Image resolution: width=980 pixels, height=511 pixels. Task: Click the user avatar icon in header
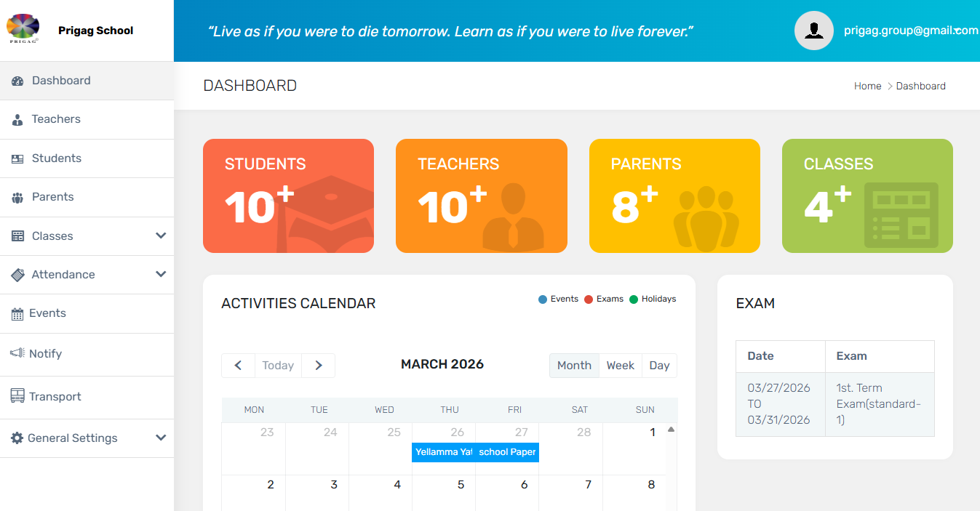tap(813, 31)
